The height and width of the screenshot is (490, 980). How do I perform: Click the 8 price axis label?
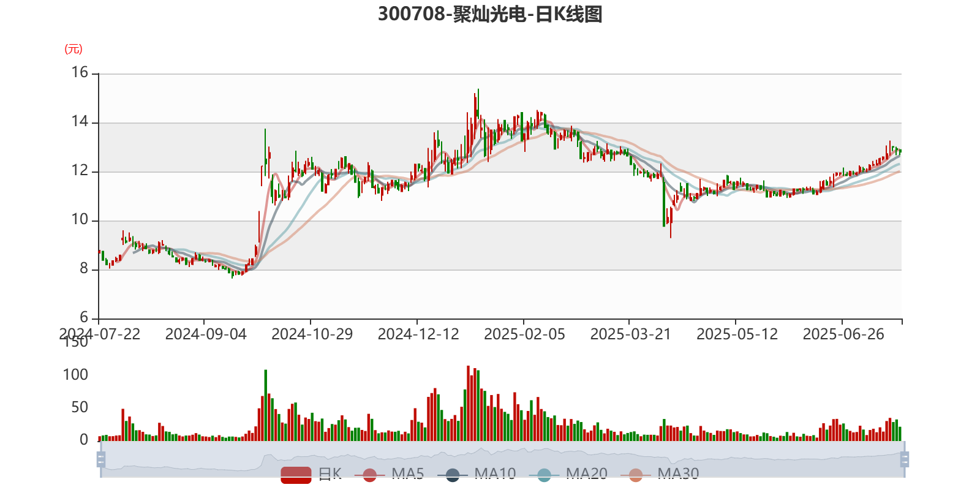(x=84, y=268)
